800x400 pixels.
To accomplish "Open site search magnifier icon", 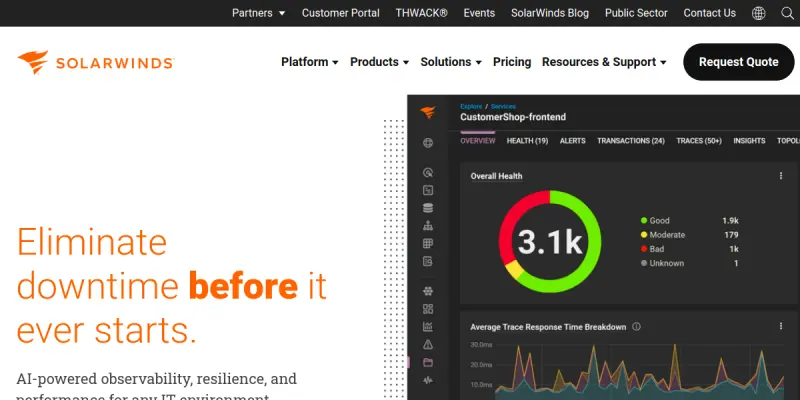I will click(787, 13).
